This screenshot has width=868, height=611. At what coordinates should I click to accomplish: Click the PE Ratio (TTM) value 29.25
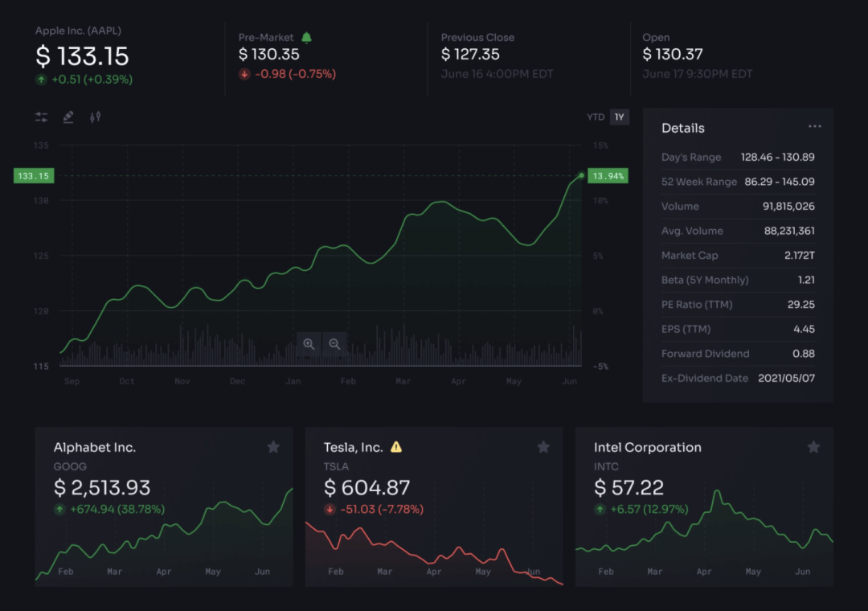[x=801, y=304]
